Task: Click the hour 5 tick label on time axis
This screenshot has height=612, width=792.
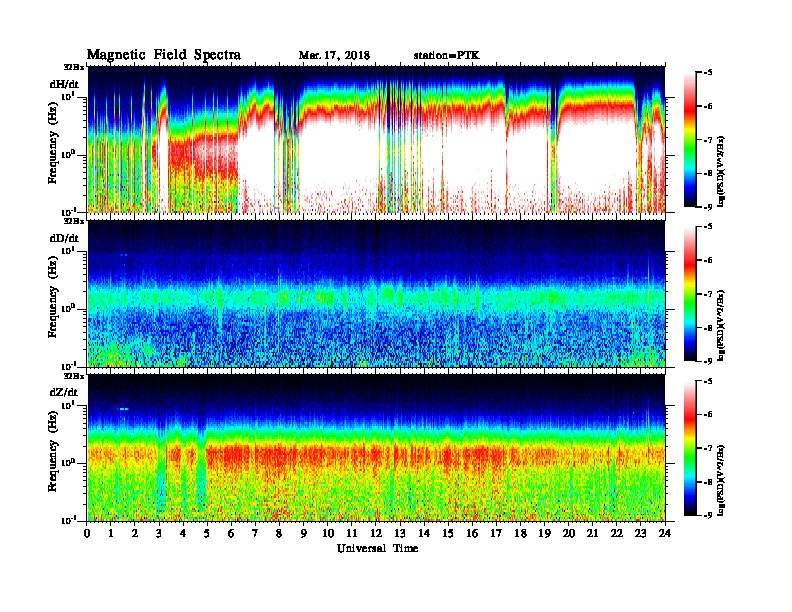Action: [x=207, y=533]
